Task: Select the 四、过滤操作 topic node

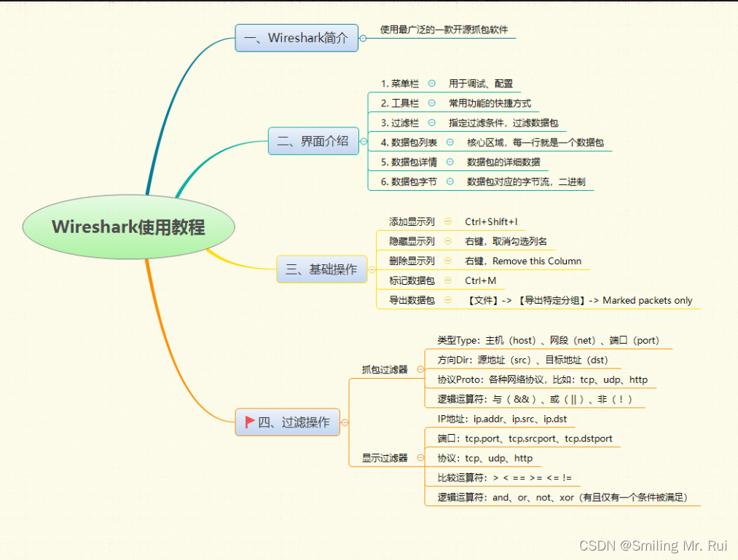Action: tap(288, 422)
